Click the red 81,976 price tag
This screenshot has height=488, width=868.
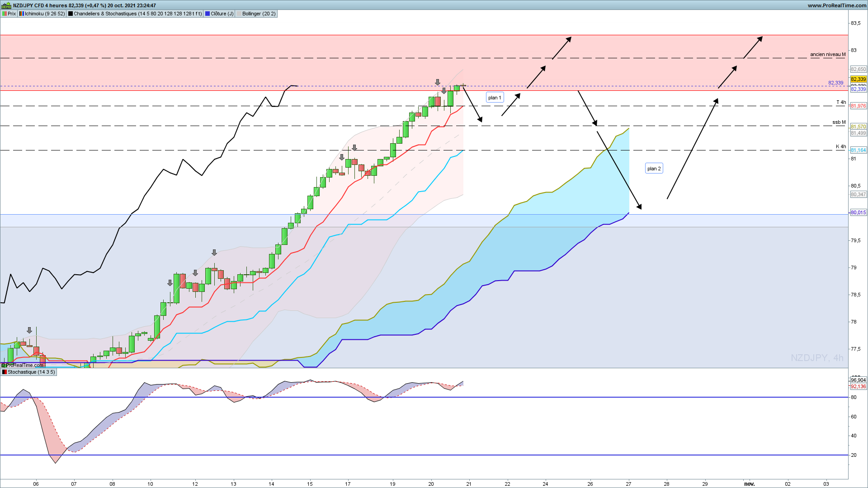pyautogui.click(x=859, y=106)
